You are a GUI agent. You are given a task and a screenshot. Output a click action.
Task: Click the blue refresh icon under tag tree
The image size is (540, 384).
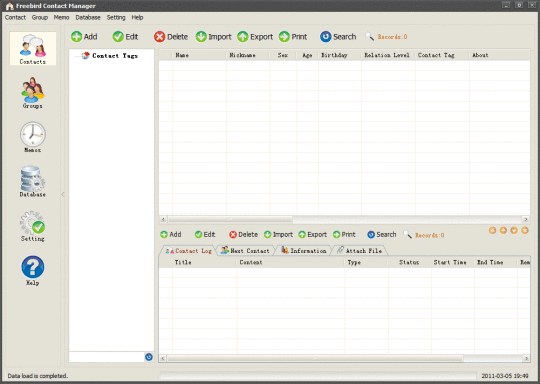coord(149,357)
